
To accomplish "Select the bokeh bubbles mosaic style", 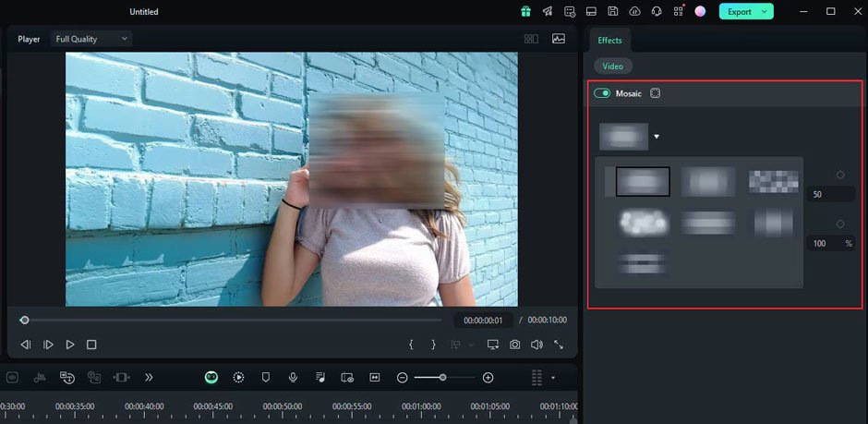I will point(644,223).
